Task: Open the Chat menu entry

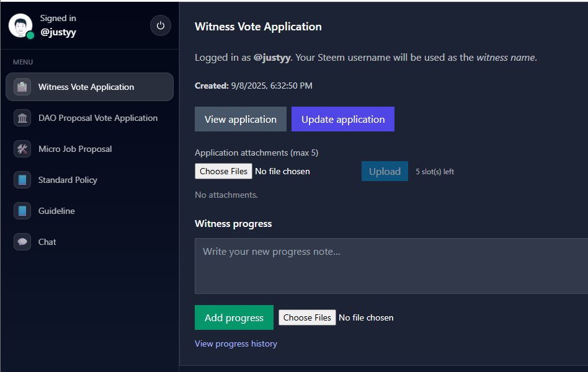Action: (x=89, y=242)
